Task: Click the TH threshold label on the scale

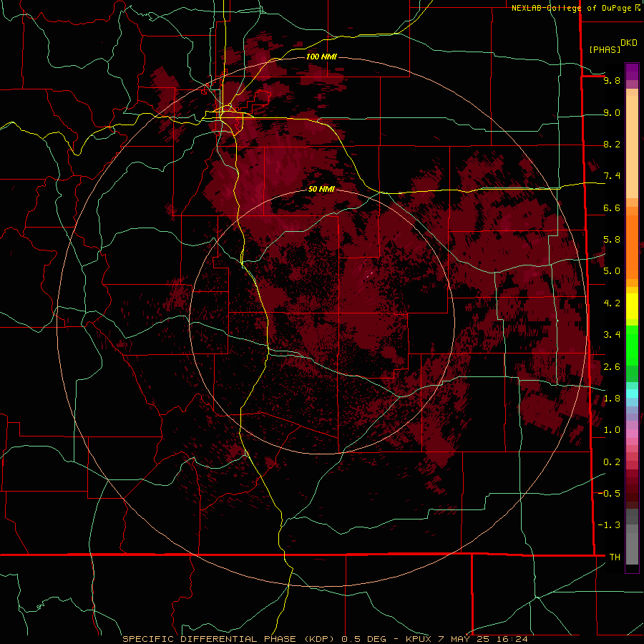Action: pos(615,557)
